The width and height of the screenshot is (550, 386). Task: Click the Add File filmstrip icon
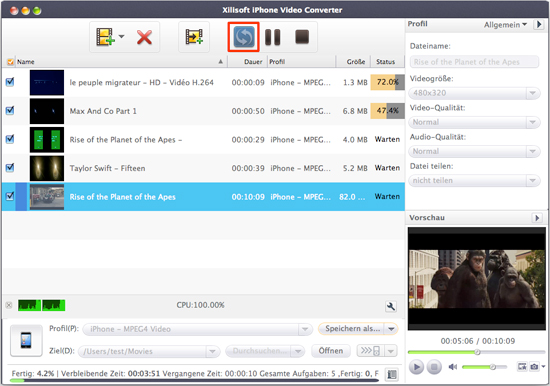105,37
